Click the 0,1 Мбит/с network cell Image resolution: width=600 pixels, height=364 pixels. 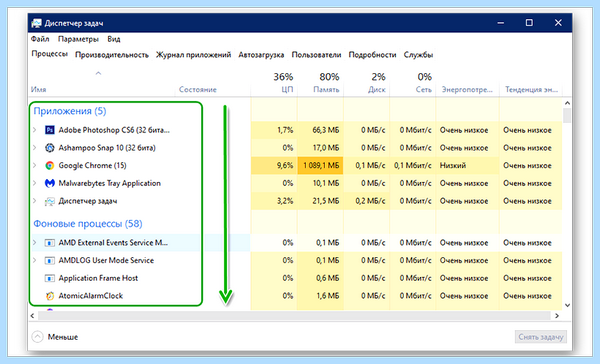click(413, 166)
